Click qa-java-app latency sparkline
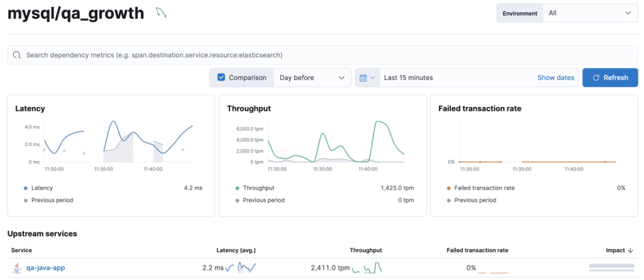The height and width of the screenshot is (280, 644). point(241,268)
